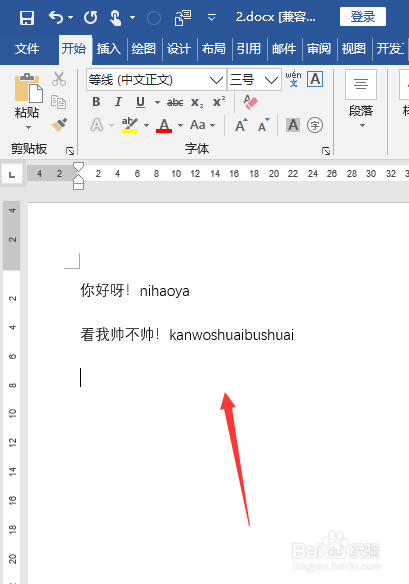Click the Copy icon
Viewport: 409px width, 584px height.
(59, 102)
